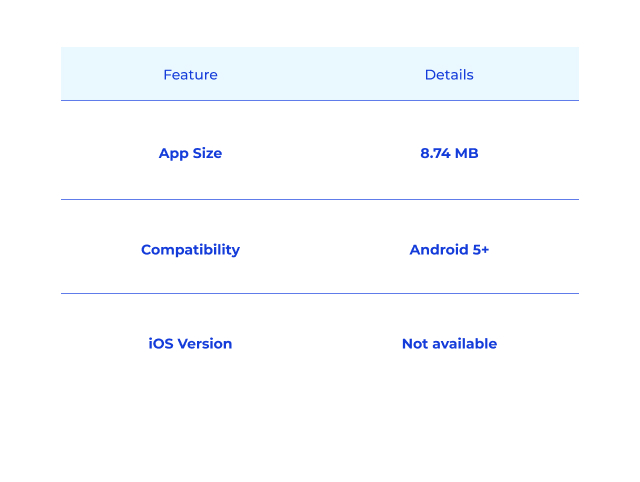Screen dimensions: 640x482
Task: Click the word MB in size value
Action: coord(466,153)
